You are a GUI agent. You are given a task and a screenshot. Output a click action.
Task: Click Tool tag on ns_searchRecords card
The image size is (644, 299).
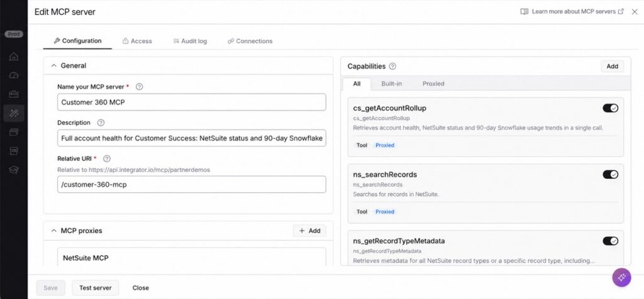(x=362, y=212)
